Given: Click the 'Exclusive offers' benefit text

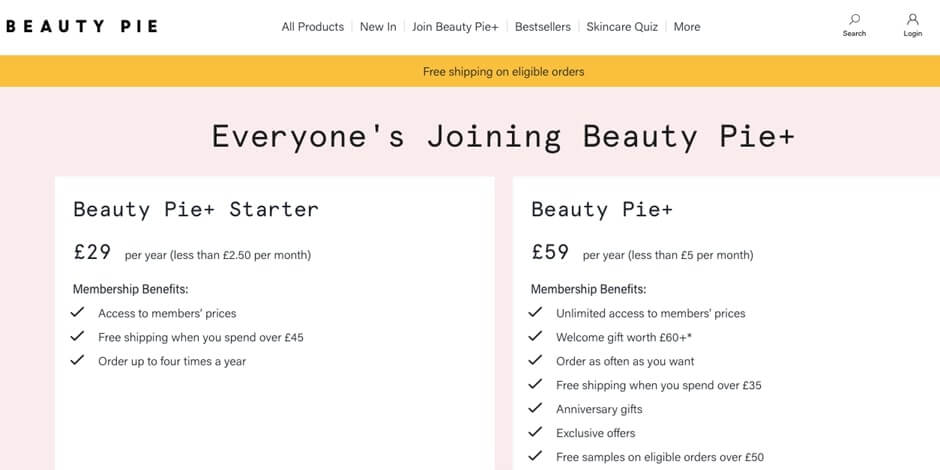Looking at the screenshot, I should tap(595, 433).
